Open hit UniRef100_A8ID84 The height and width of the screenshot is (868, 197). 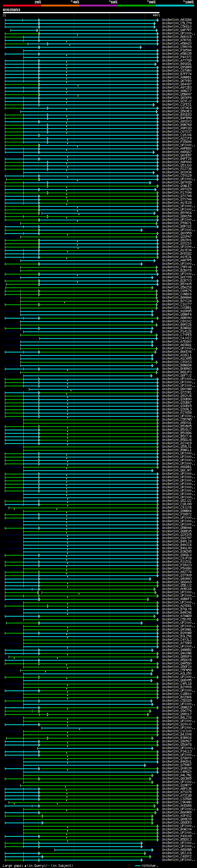click(x=177, y=20)
